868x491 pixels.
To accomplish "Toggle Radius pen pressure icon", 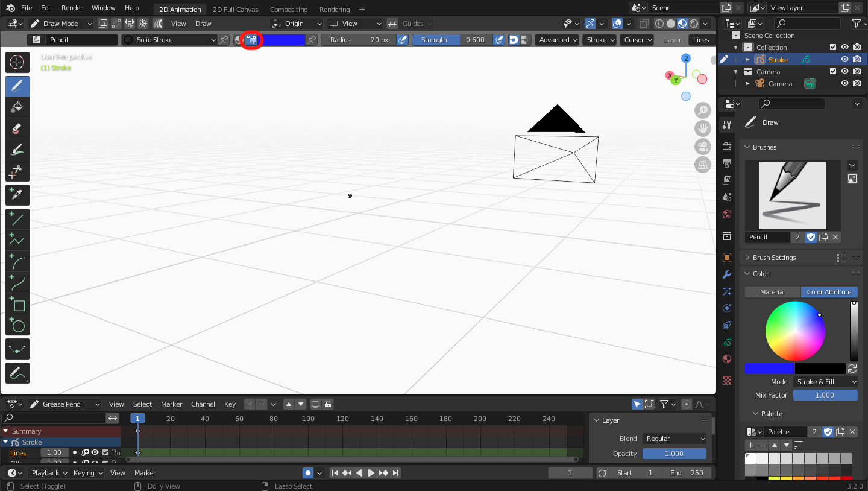I will click(403, 40).
